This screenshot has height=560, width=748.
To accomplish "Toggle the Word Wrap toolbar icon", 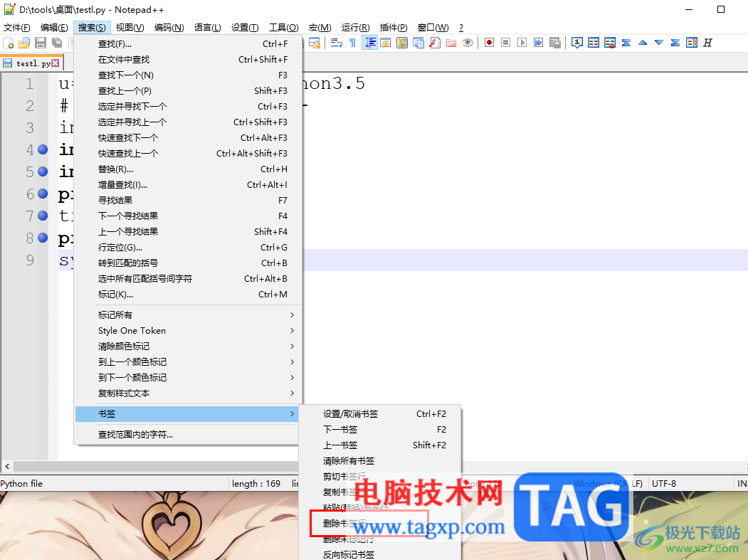I will (x=337, y=43).
